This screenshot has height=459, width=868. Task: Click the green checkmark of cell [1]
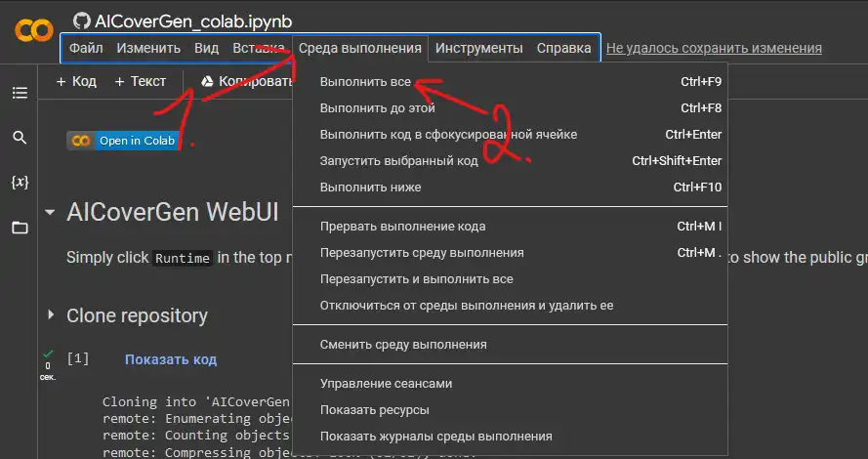pos(48,354)
